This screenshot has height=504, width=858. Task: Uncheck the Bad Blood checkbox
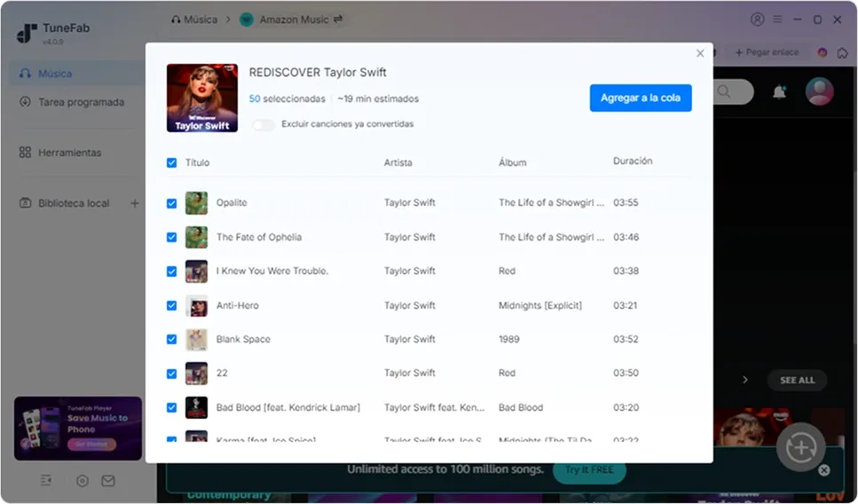172,407
